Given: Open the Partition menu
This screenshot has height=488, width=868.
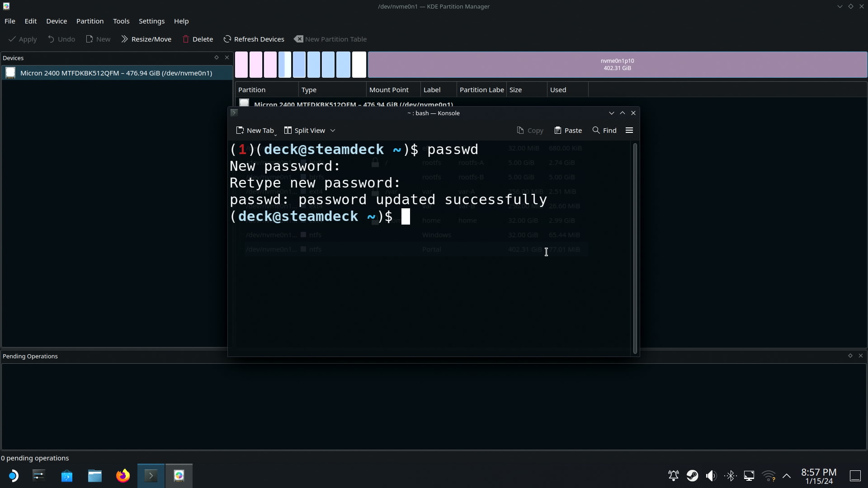Looking at the screenshot, I should (x=90, y=21).
